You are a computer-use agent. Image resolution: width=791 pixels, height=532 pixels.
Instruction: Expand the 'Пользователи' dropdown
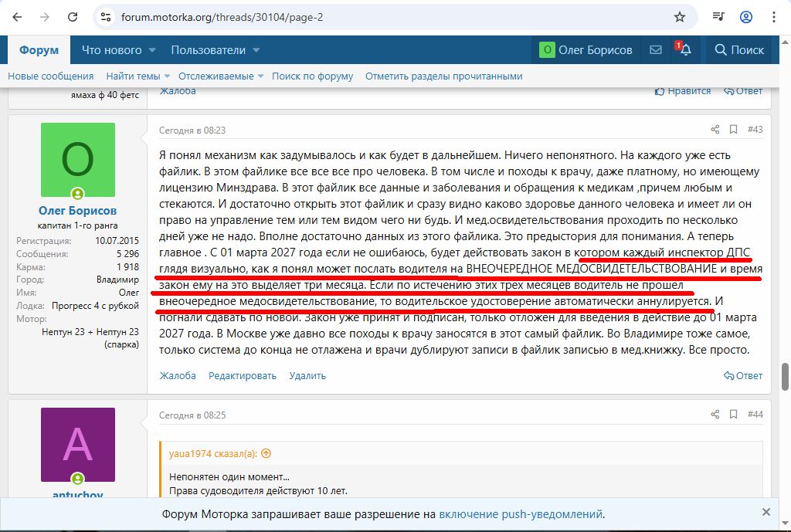click(x=257, y=50)
